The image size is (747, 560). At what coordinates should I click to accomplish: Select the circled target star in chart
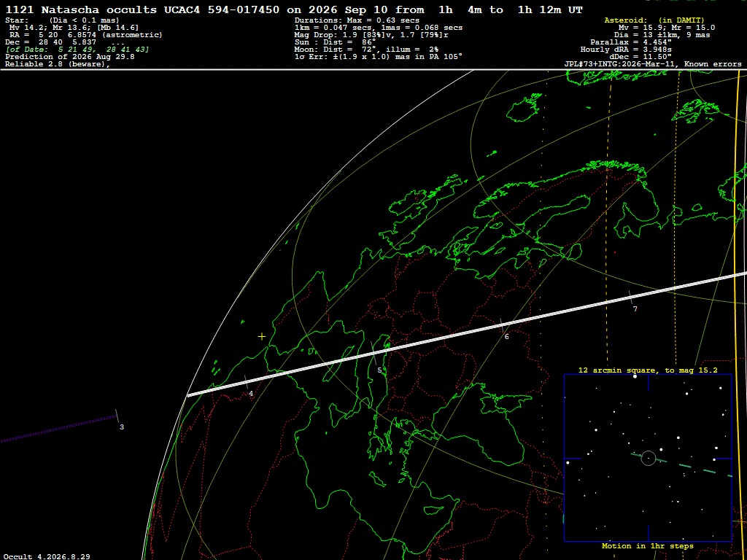648,458
